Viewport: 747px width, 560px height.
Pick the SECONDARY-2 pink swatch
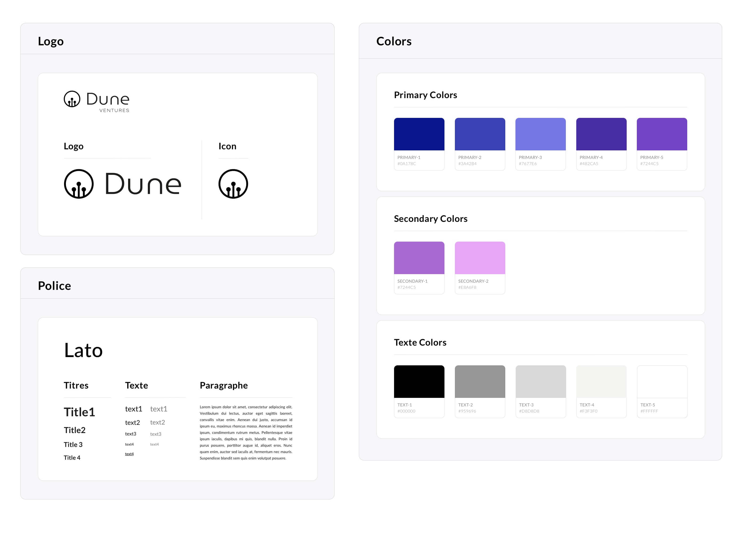tap(479, 258)
